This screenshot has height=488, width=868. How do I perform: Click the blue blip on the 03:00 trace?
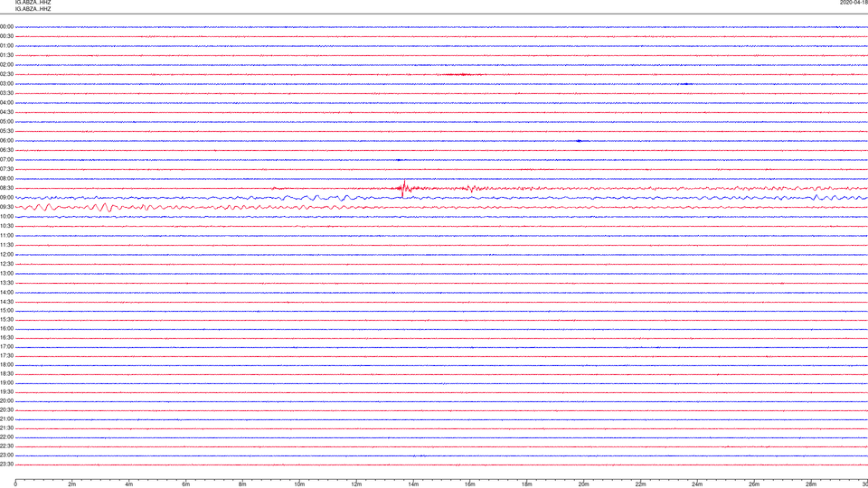[686, 84]
